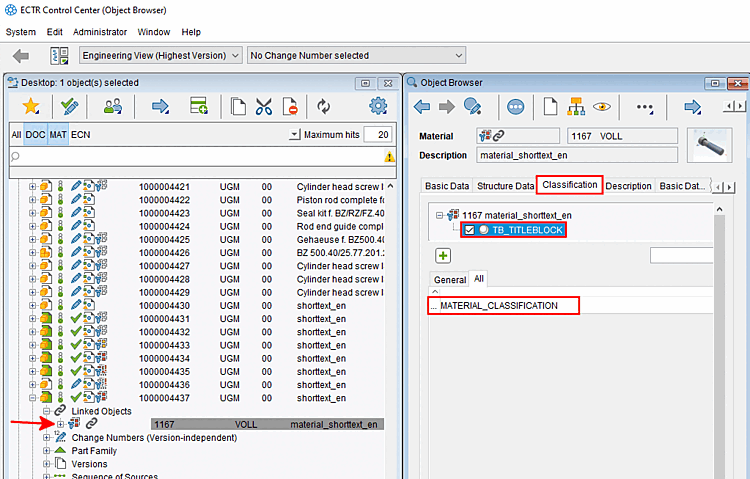This screenshot has height=479, width=750.
Task: Click scroll up arrow of Desktop list
Action: [x=391, y=186]
